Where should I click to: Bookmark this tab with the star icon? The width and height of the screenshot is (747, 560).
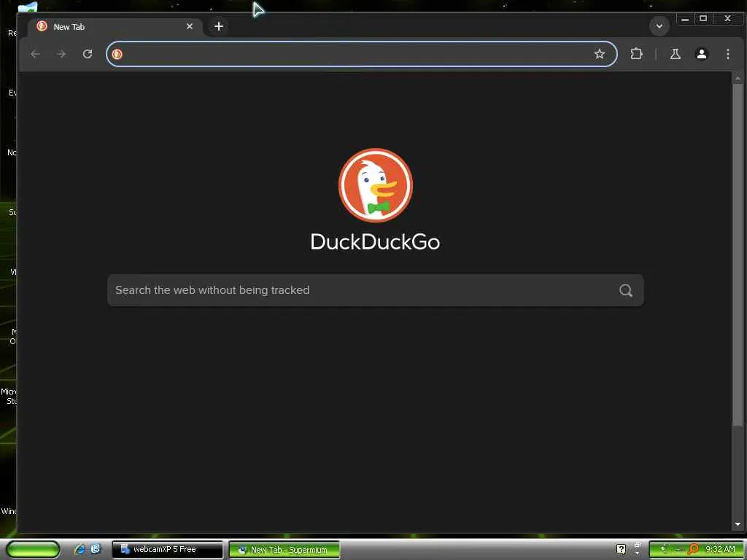point(600,54)
